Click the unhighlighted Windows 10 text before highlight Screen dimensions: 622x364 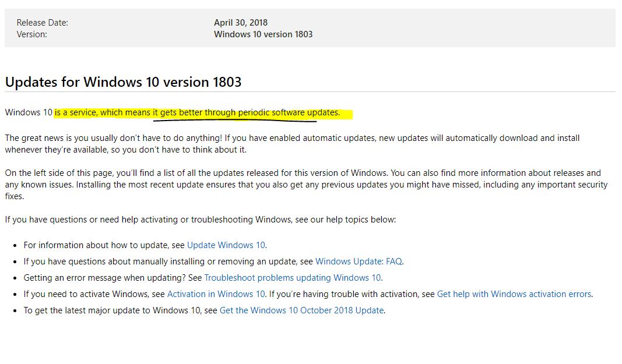tap(28, 112)
